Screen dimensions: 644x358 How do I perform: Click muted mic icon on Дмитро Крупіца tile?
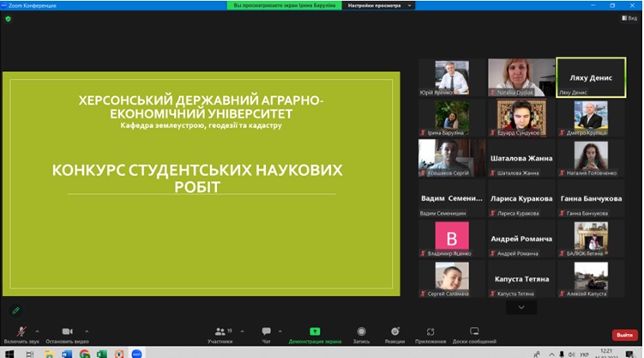562,133
